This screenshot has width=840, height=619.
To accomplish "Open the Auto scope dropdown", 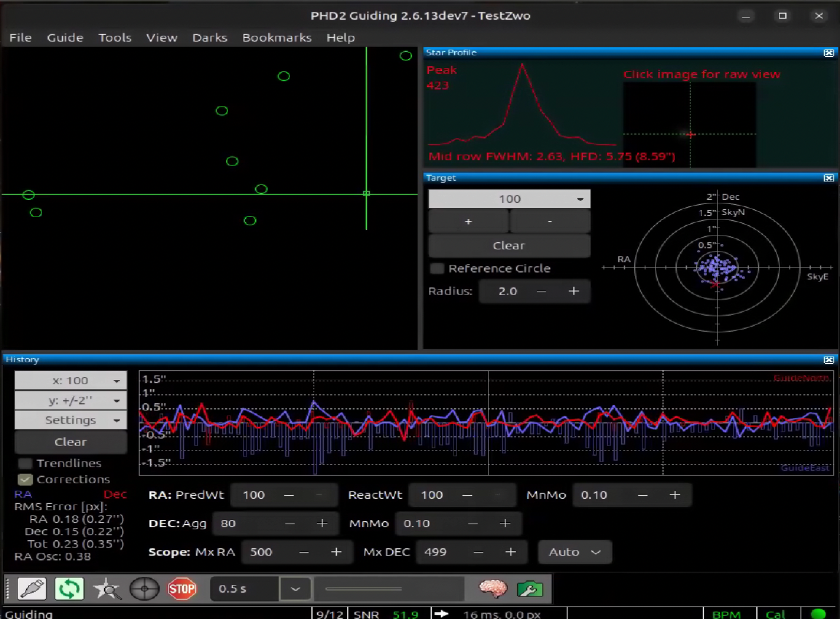I will (575, 552).
